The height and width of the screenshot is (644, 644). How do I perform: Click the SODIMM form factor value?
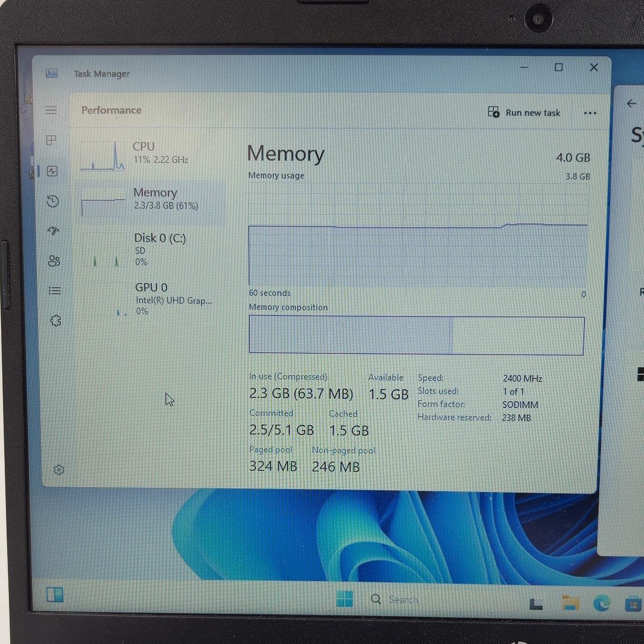tap(520, 404)
